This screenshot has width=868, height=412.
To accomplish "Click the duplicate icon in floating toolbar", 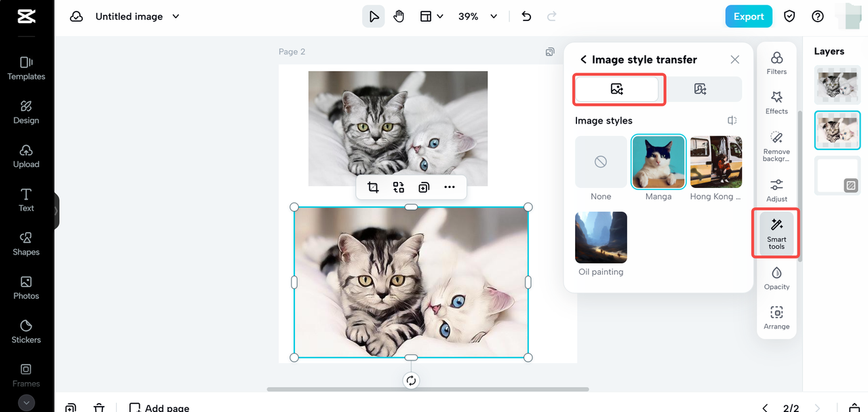I will click(x=424, y=187).
